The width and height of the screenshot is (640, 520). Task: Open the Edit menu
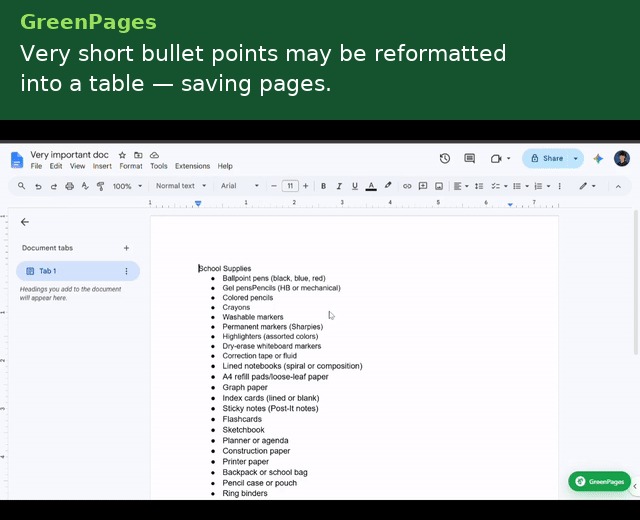coord(56,166)
